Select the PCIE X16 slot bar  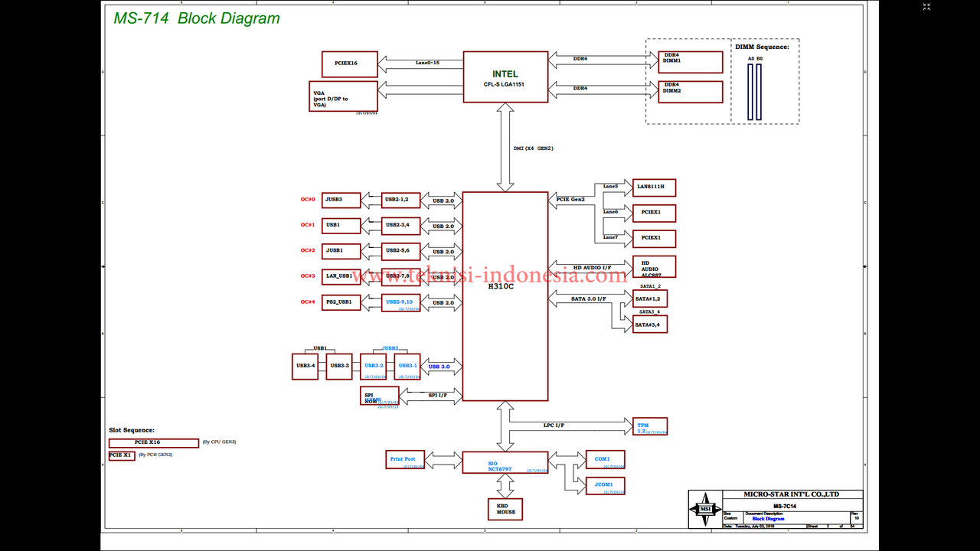click(154, 442)
